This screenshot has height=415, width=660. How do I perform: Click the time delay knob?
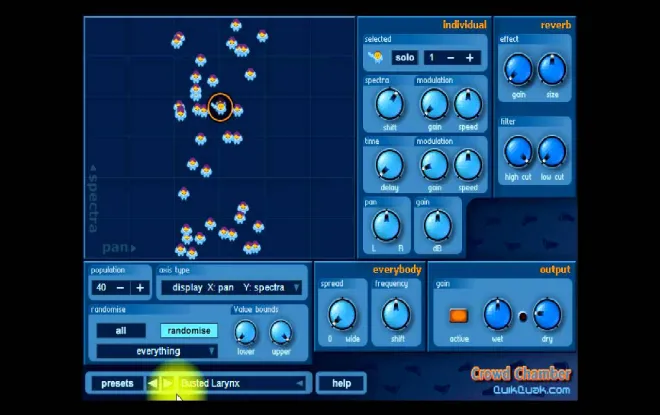click(x=389, y=165)
